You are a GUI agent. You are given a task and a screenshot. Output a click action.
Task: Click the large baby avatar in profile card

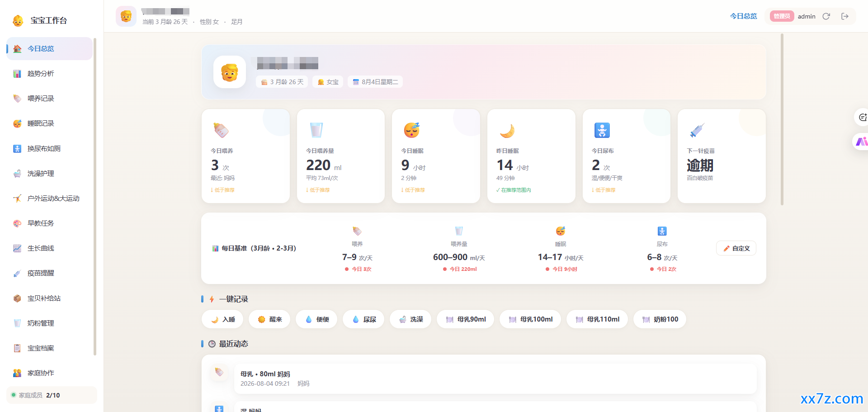coord(230,72)
